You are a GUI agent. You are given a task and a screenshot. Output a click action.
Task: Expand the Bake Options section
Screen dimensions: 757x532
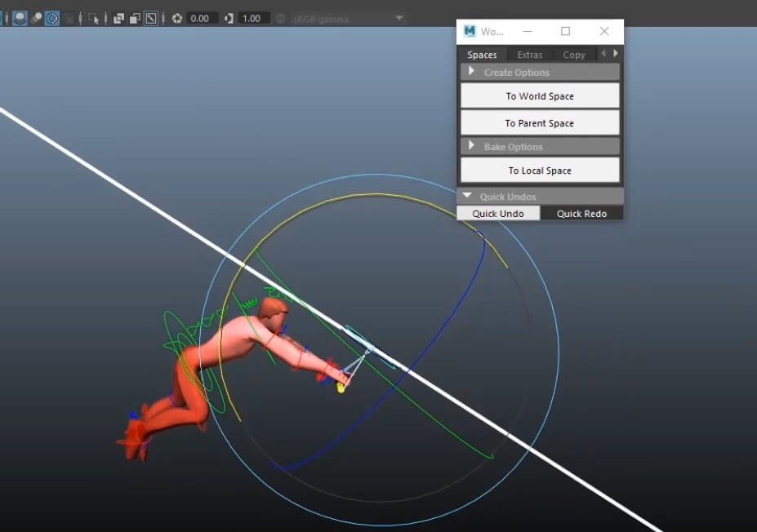pyautogui.click(x=471, y=146)
